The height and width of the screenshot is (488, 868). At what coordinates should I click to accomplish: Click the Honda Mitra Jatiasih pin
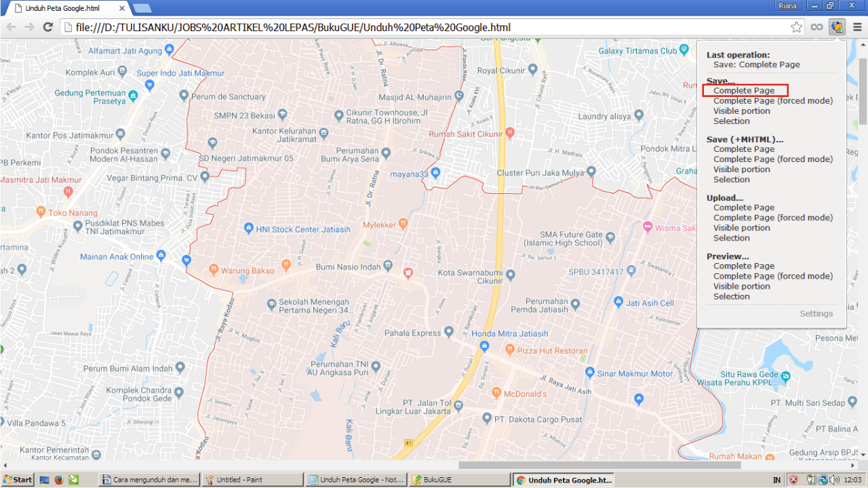[x=484, y=346]
